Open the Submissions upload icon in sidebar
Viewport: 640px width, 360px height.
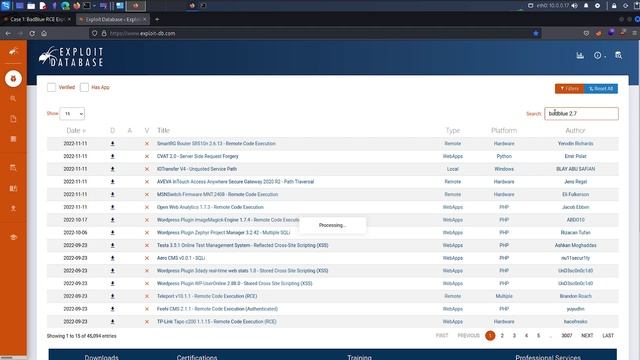tap(13, 209)
